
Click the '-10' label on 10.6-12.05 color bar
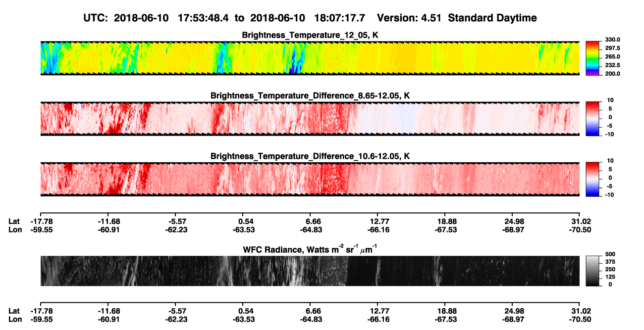tap(609, 194)
